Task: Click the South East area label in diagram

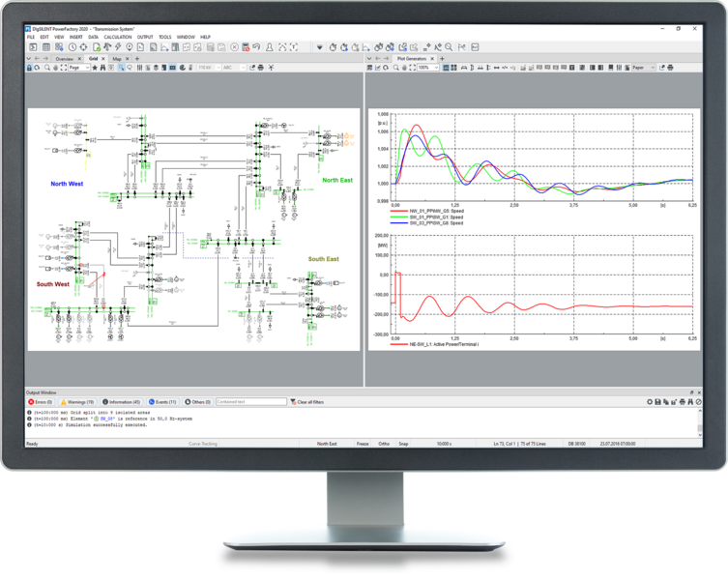Action: [x=324, y=259]
